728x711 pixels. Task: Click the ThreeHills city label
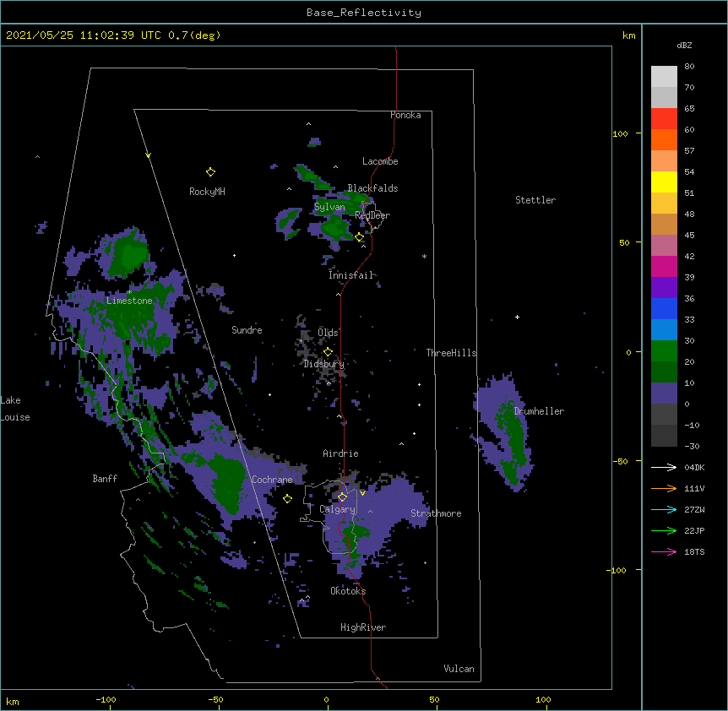451,353
